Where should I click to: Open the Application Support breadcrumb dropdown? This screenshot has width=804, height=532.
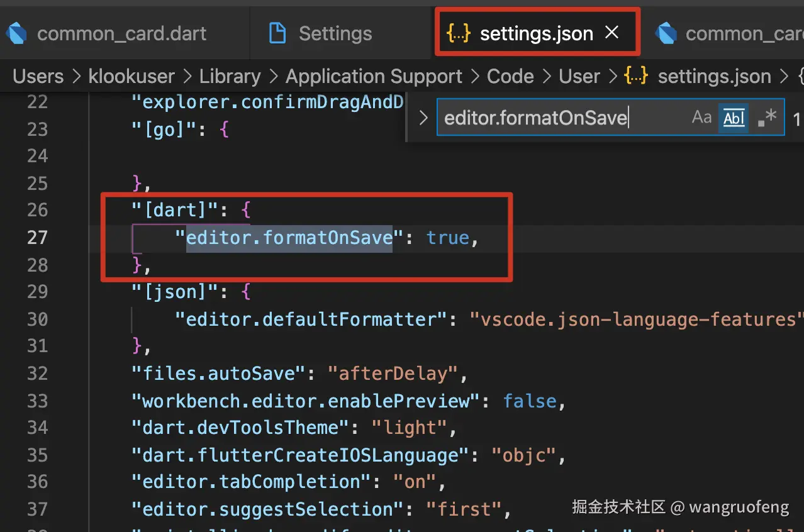point(374,77)
